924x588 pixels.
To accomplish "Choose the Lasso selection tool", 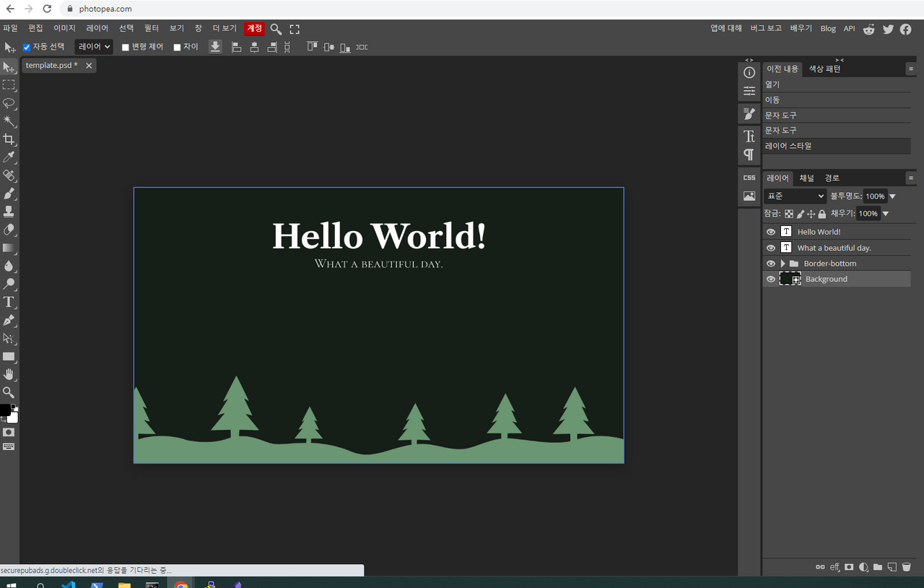I will [9, 103].
